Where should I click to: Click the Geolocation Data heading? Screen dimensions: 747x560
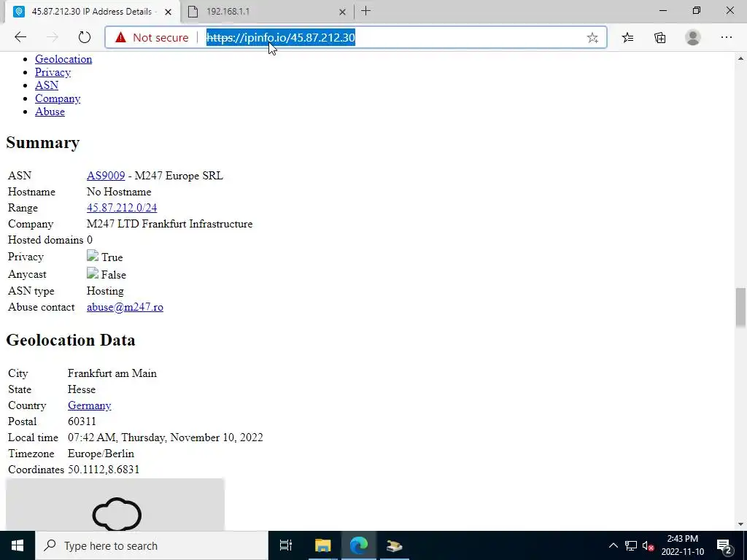click(71, 340)
